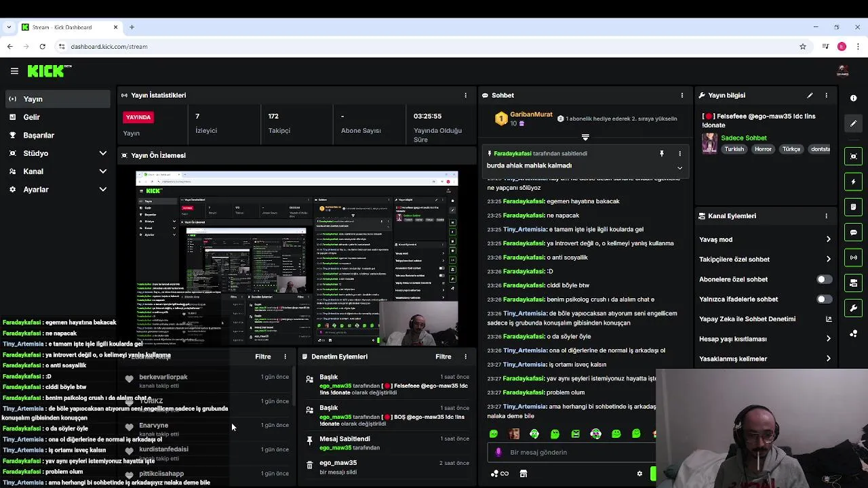Open Yapay Zeka ile Sohbet Denetimi link
This screenshot has width=868, height=488.
pyautogui.click(x=765, y=319)
